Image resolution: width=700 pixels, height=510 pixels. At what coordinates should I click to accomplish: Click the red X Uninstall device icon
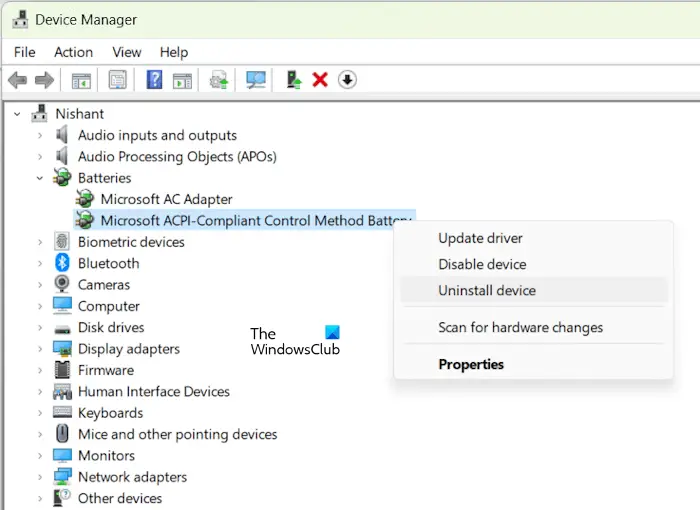click(320, 80)
